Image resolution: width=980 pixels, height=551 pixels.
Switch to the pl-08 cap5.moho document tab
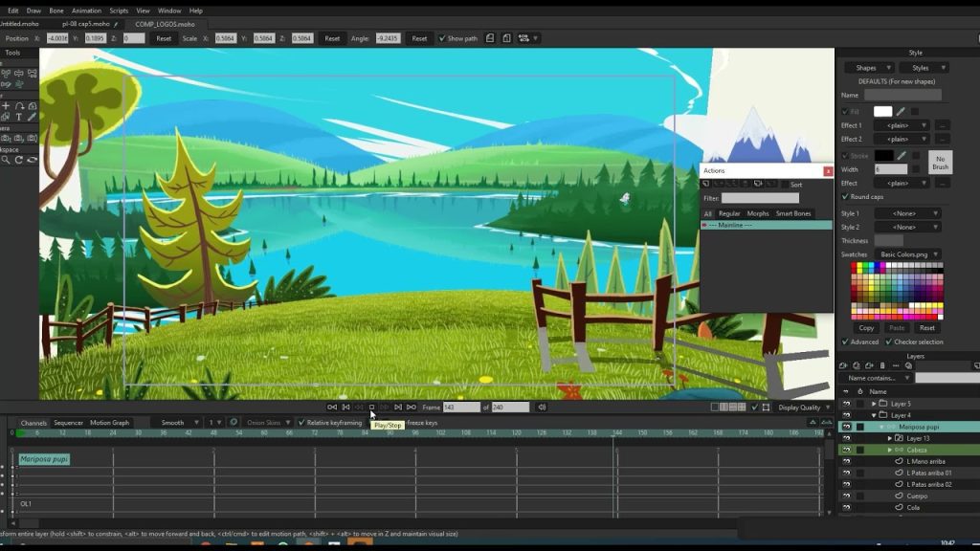[86, 24]
